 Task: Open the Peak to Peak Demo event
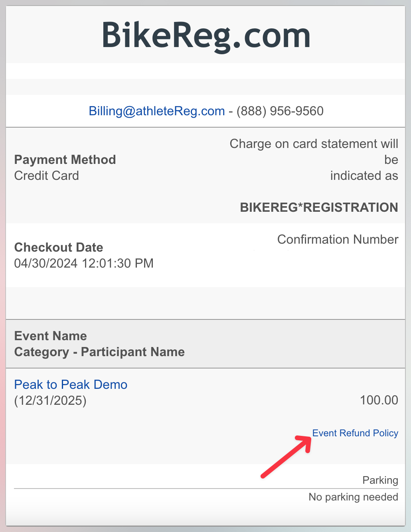[x=71, y=384]
